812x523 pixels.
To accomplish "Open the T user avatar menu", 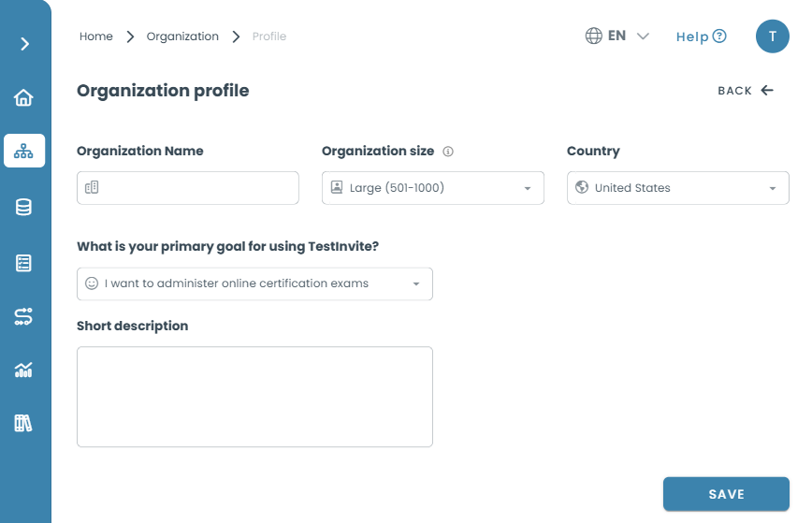I will click(x=772, y=36).
